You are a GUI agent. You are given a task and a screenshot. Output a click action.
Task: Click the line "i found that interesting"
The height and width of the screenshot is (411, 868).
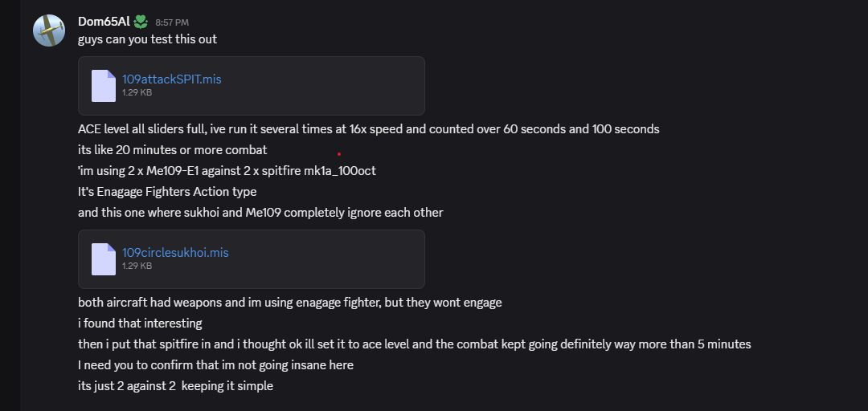[140, 324]
